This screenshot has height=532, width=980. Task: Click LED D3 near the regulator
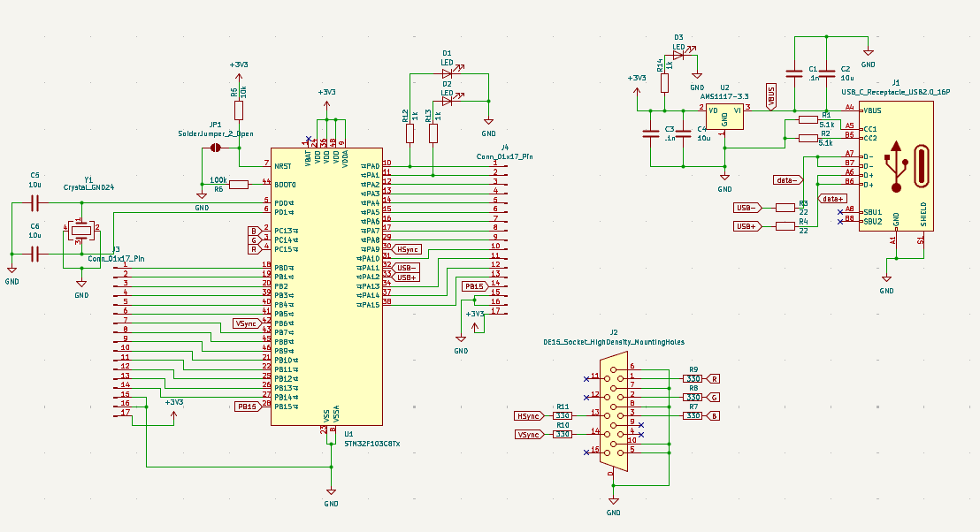coord(679,55)
